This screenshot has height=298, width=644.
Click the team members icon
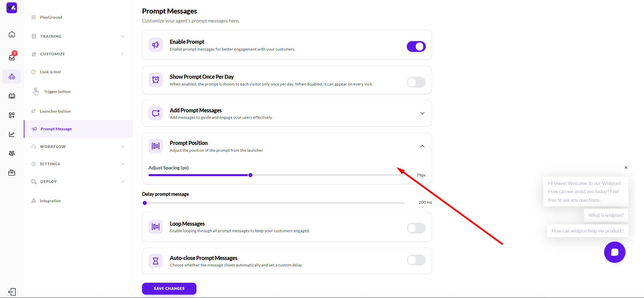tap(12, 153)
